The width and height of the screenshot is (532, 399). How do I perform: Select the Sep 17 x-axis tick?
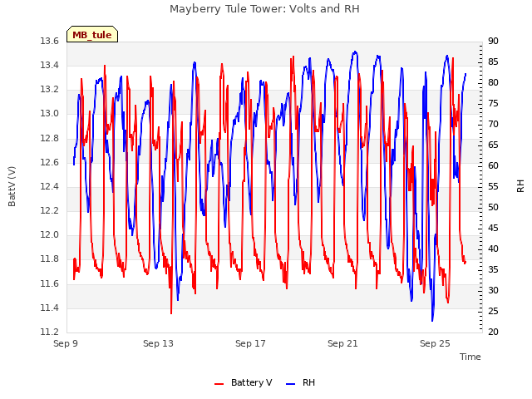pyautogui.click(x=250, y=343)
